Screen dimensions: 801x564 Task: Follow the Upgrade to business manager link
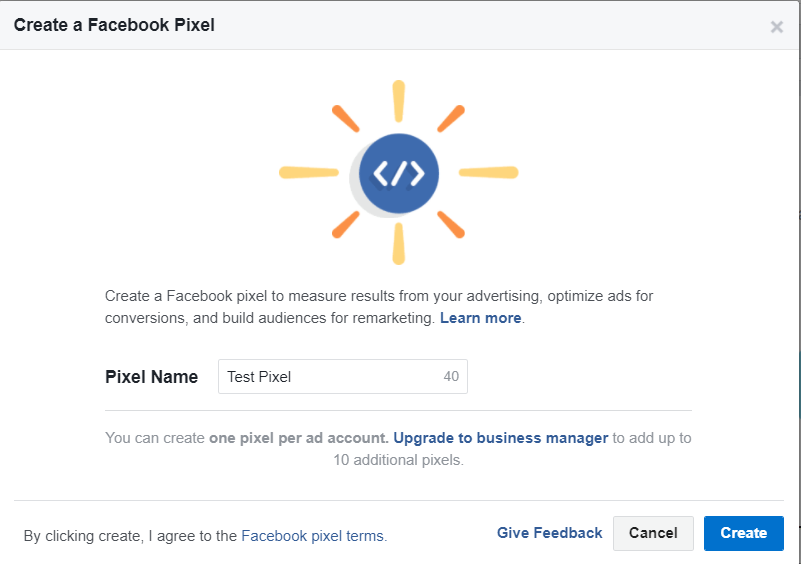501,438
